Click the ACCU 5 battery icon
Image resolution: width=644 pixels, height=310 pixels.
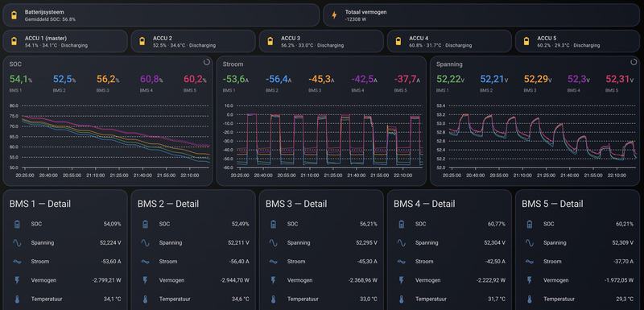[x=526, y=42]
